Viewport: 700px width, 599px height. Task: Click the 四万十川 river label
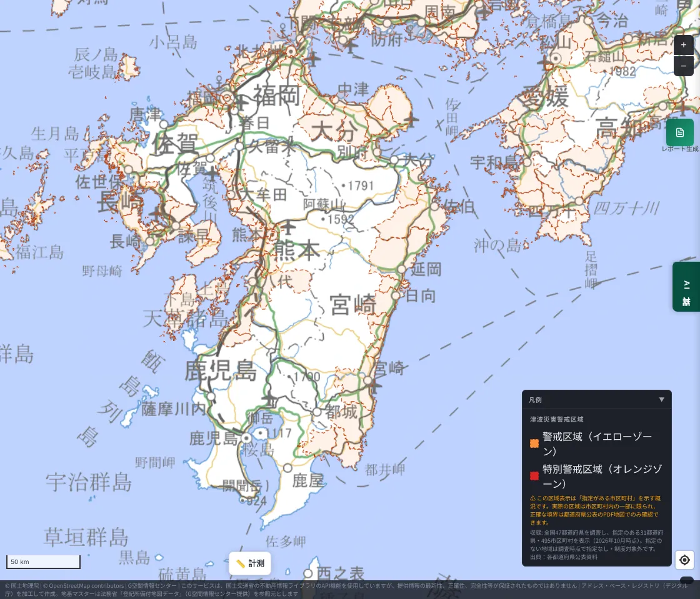pos(626,208)
